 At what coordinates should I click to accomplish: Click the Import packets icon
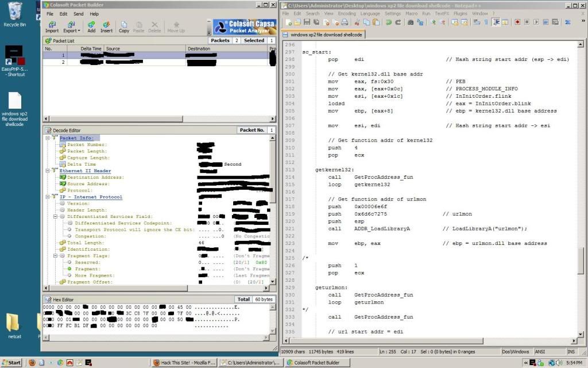(52, 26)
